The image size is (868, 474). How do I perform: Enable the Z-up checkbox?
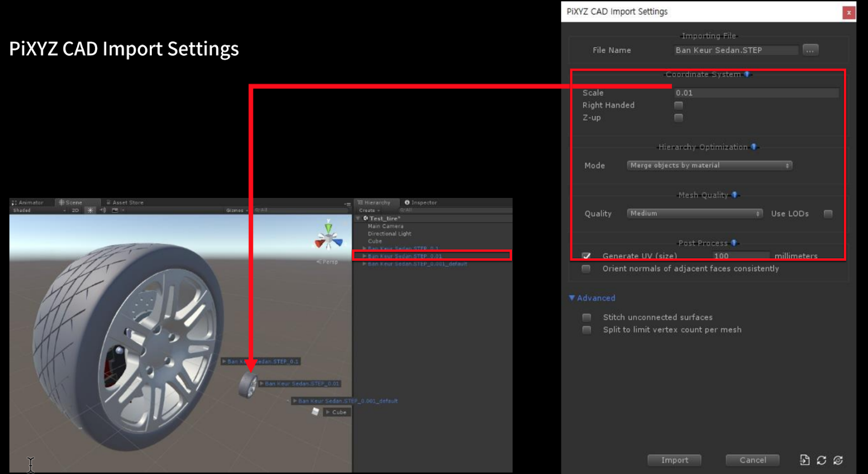pyautogui.click(x=679, y=118)
